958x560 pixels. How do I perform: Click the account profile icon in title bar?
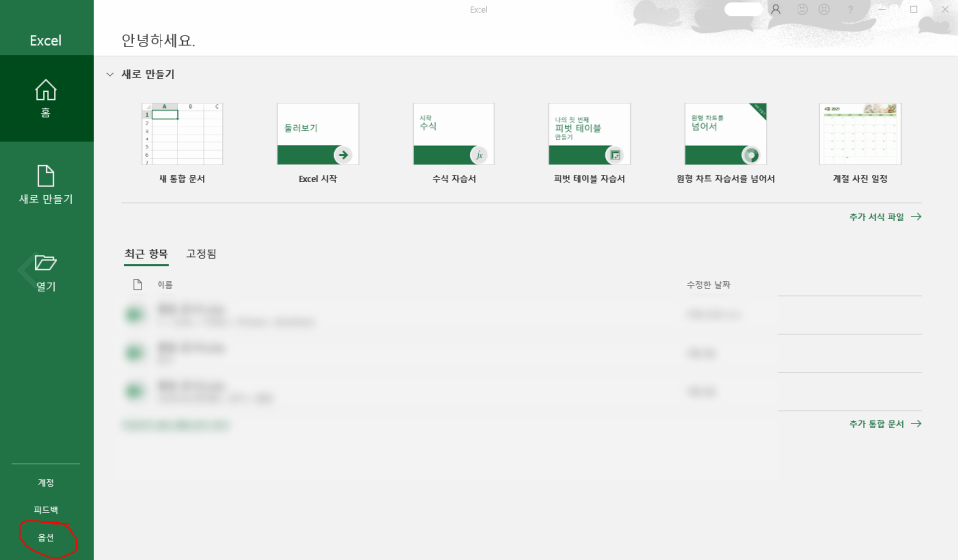pyautogui.click(x=776, y=9)
